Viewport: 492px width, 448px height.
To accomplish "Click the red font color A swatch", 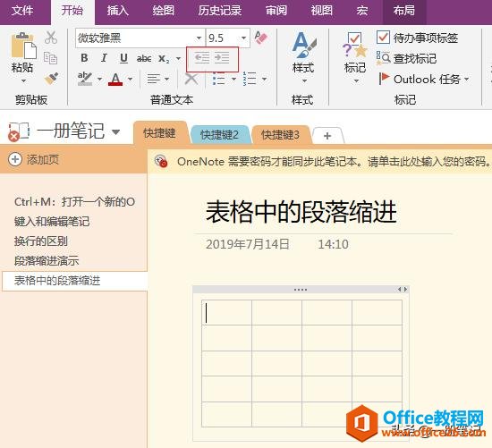I will 115,79.
